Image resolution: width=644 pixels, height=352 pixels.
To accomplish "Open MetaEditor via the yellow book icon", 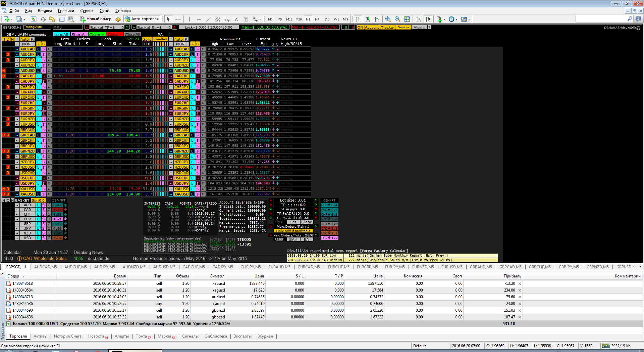I will [118, 19].
